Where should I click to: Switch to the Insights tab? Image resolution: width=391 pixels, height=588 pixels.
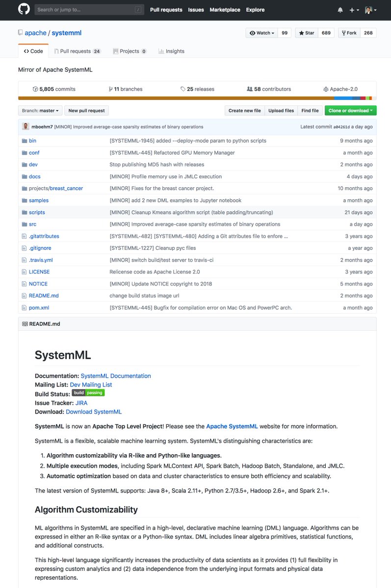click(171, 51)
